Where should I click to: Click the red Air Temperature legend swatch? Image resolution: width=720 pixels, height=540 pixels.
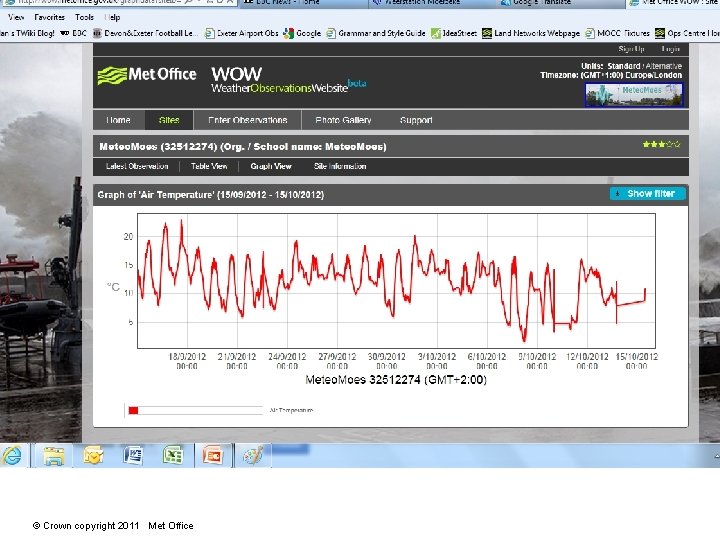[x=134, y=411]
